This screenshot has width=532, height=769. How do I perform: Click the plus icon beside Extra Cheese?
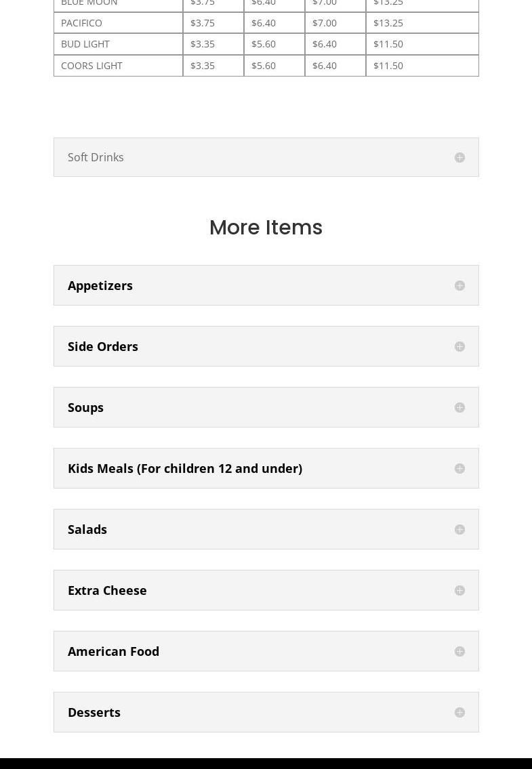pyautogui.click(x=459, y=591)
